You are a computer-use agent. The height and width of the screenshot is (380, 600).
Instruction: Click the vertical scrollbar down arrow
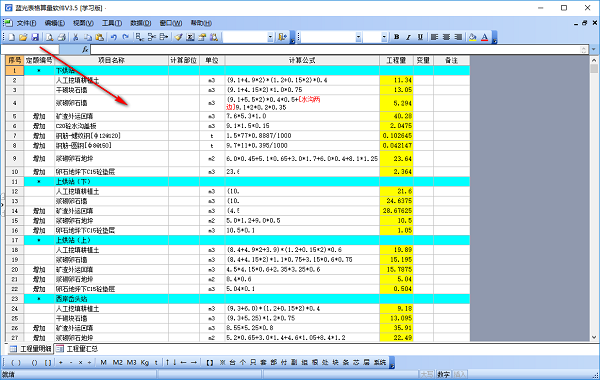(x=594, y=337)
